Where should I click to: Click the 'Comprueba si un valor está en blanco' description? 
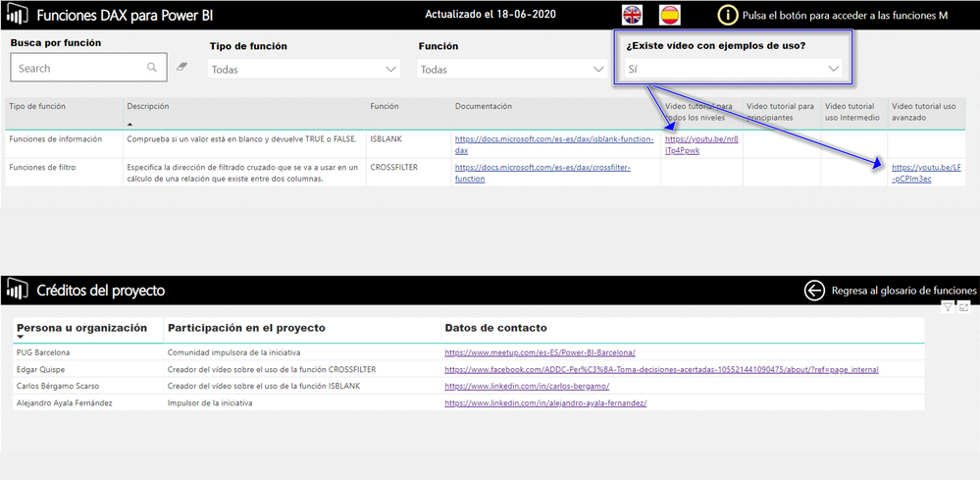point(241,139)
